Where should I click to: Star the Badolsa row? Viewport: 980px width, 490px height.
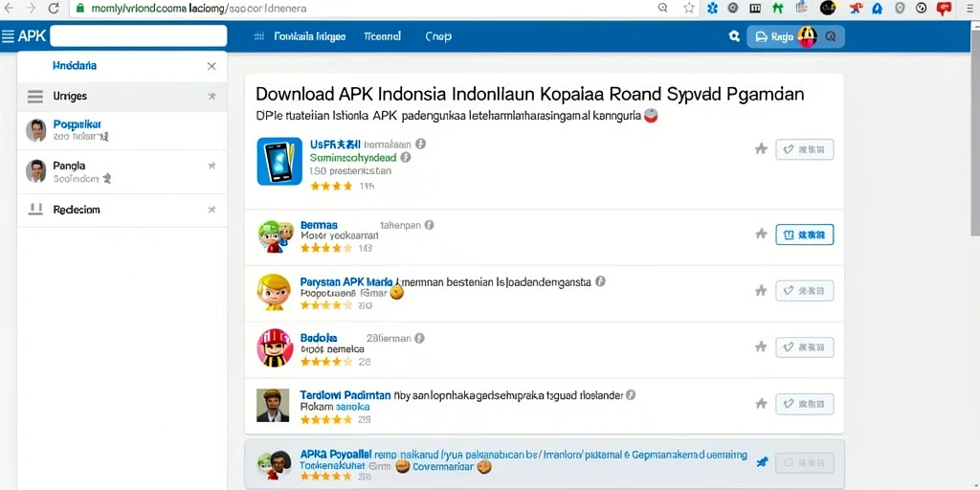tap(761, 346)
